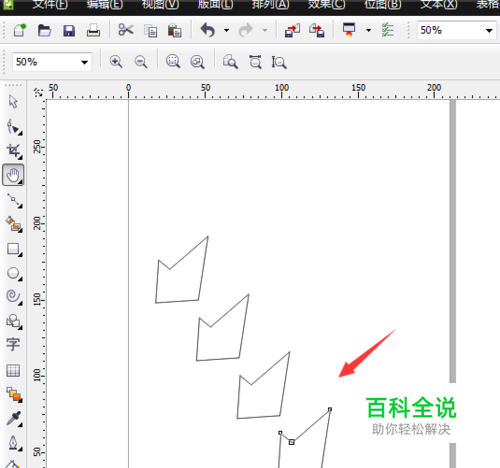Select the Table tool
Screen dimensions: 500x468
pyautogui.click(x=13, y=370)
